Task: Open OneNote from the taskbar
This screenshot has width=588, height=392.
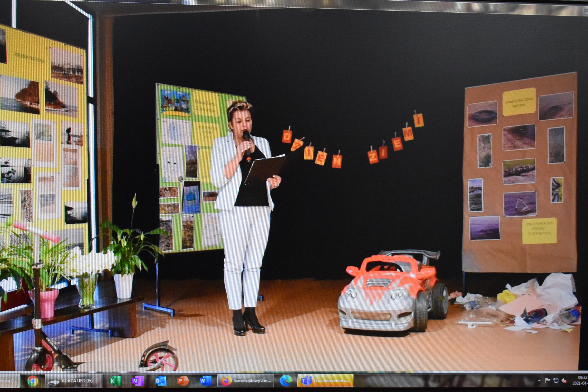Action: (x=138, y=381)
